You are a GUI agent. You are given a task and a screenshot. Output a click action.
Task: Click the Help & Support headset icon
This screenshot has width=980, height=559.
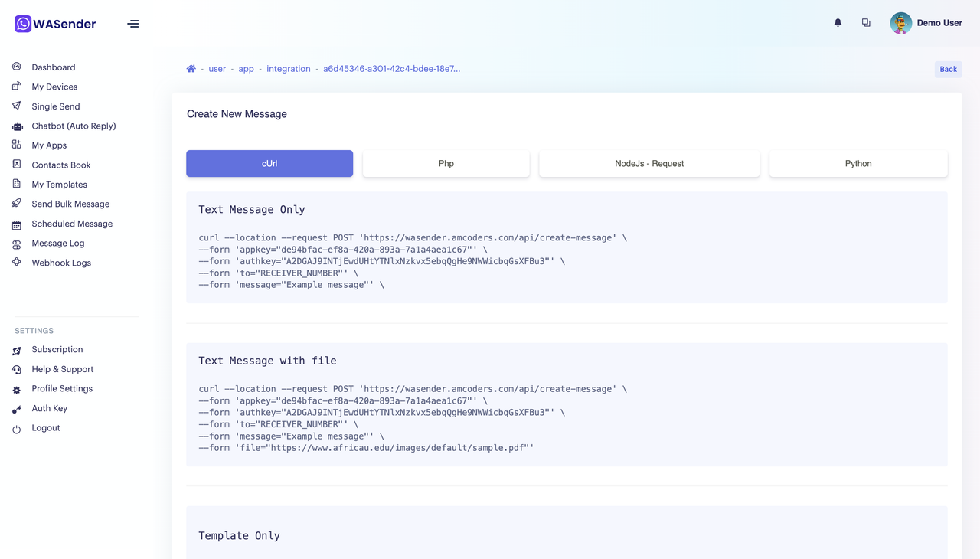pyautogui.click(x=17, y=369)
